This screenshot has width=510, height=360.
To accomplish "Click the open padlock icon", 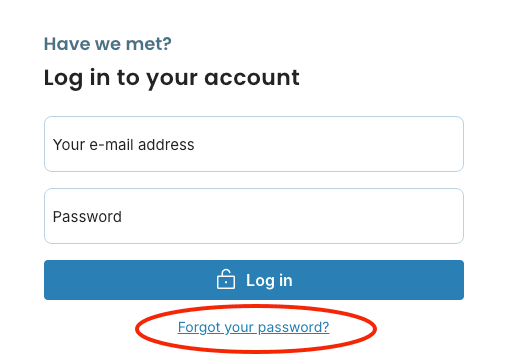I will (226, 279).
